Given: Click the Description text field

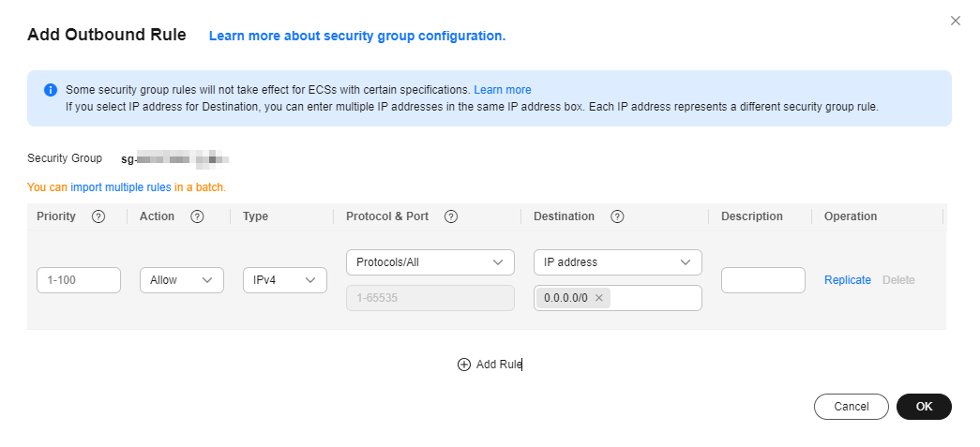Looking at the screenshot, I should 763,280.
